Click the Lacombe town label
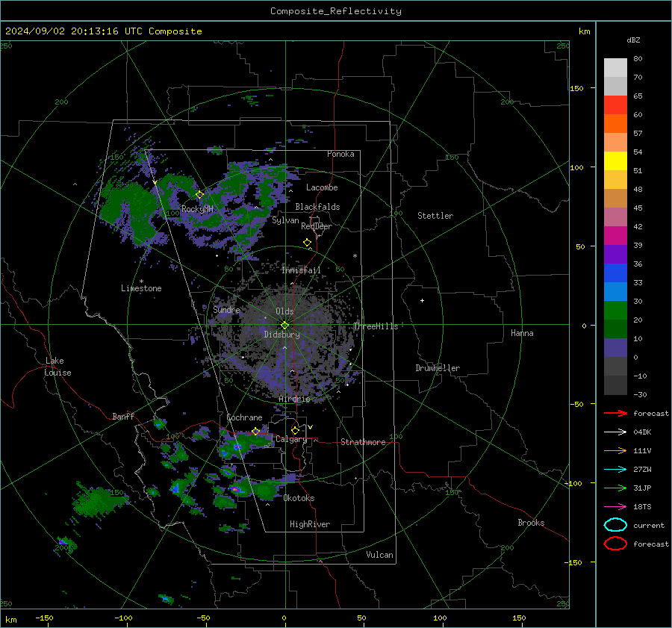The image size is (672, 628). coord(322,187)
